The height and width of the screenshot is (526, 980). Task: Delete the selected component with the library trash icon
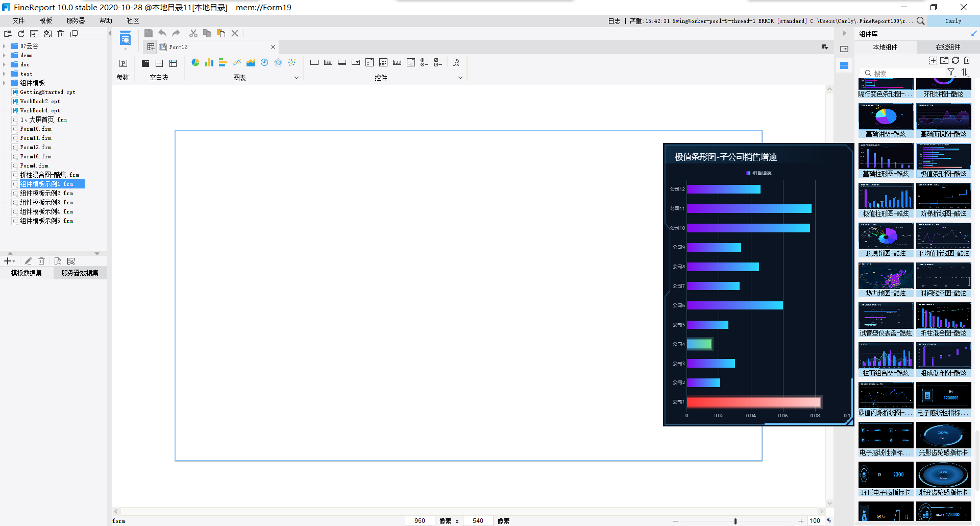(967, 60)
